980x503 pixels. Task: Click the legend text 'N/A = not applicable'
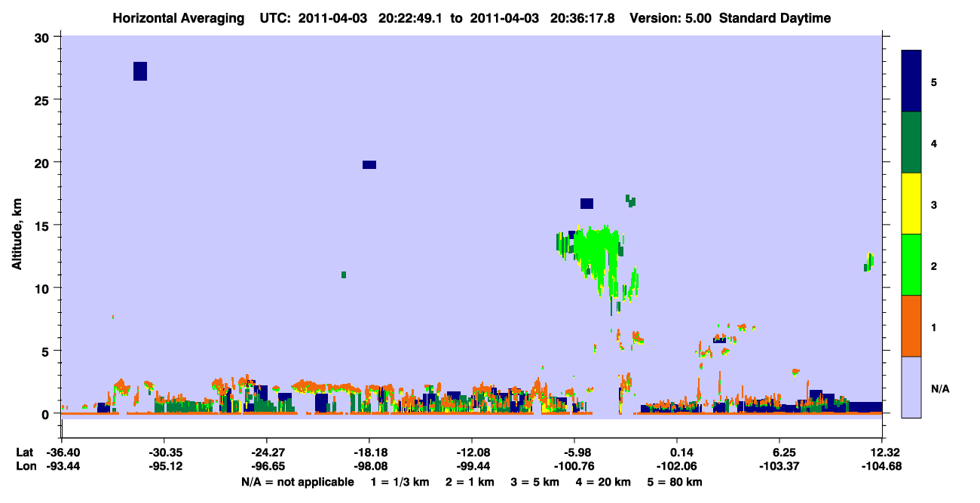(x=297, y=482)
